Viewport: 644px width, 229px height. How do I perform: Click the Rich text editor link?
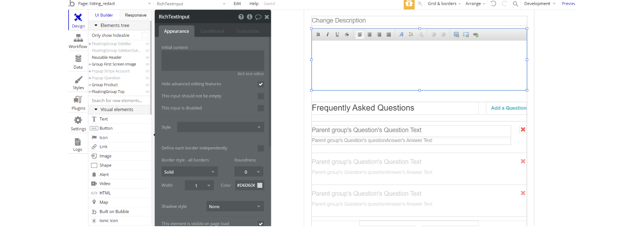click(251, 74)
